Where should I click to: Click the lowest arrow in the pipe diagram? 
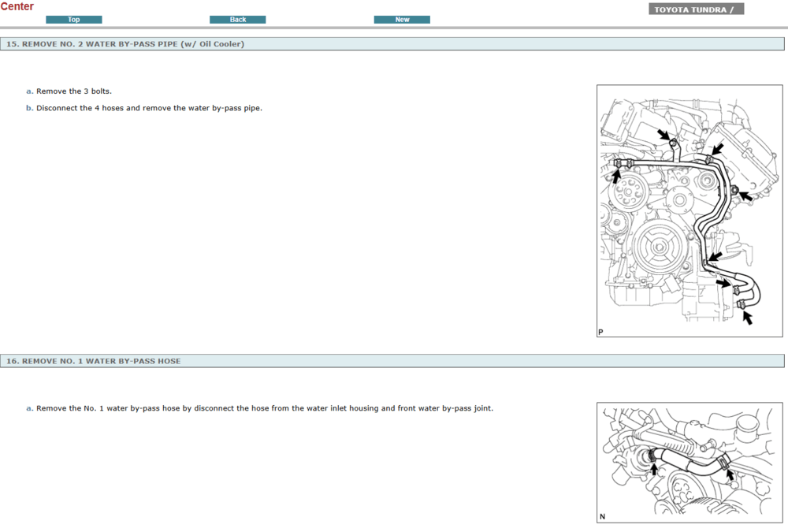tap(746, 318)
